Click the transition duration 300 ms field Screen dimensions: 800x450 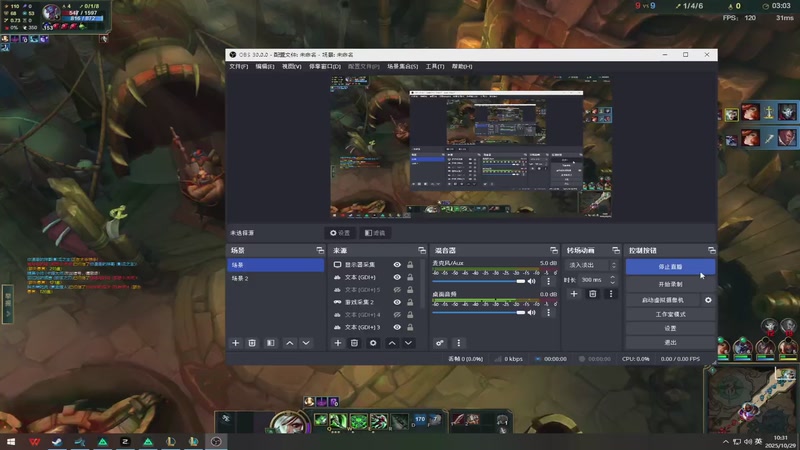coord(593,280)
